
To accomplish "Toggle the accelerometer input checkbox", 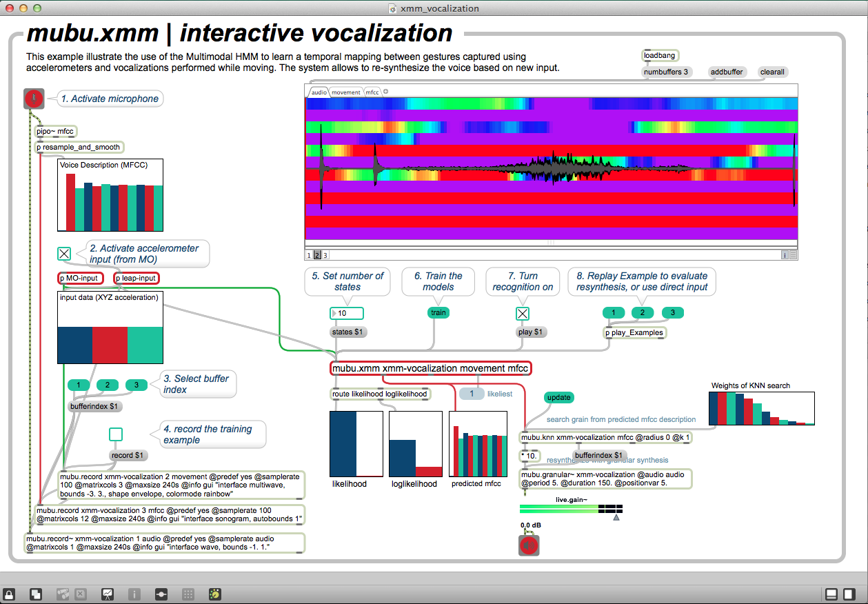I will 64,254.
